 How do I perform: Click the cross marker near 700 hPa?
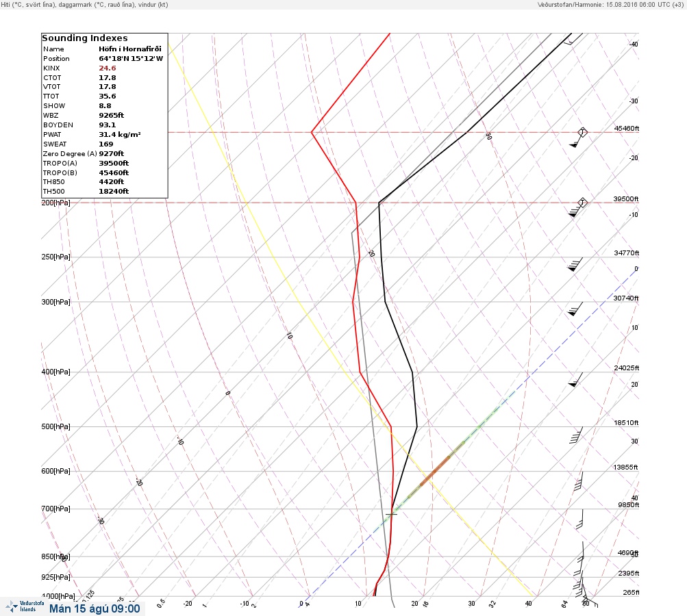click(x=391, y=514)
